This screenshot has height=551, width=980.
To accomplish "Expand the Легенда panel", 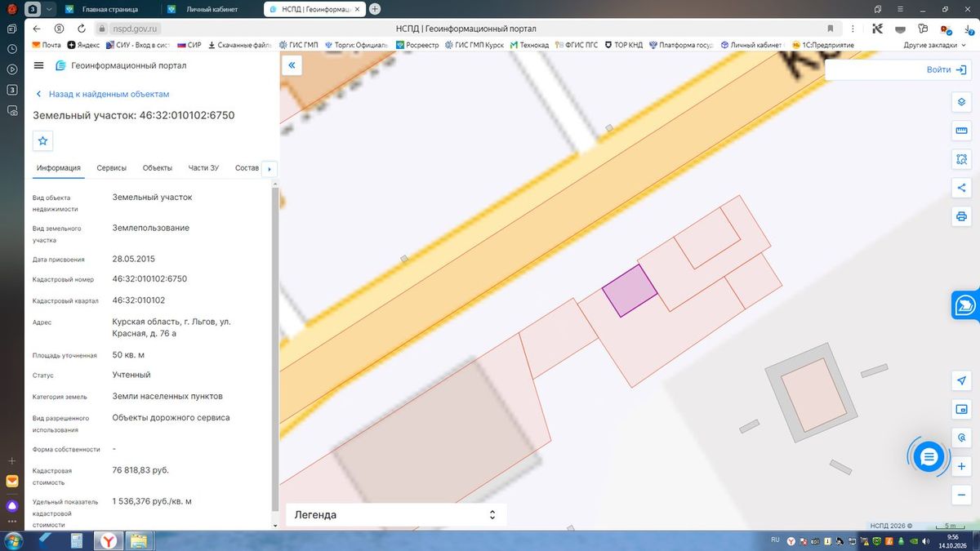I will 396,515.
